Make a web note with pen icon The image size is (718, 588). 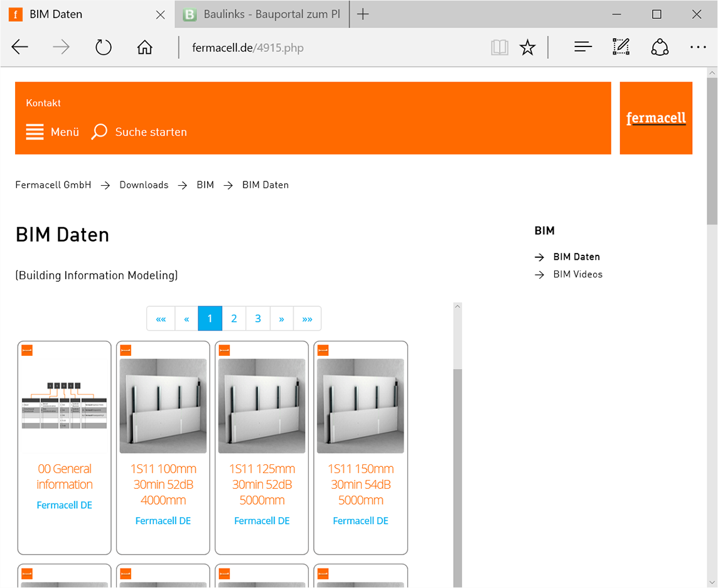point(621,46)
